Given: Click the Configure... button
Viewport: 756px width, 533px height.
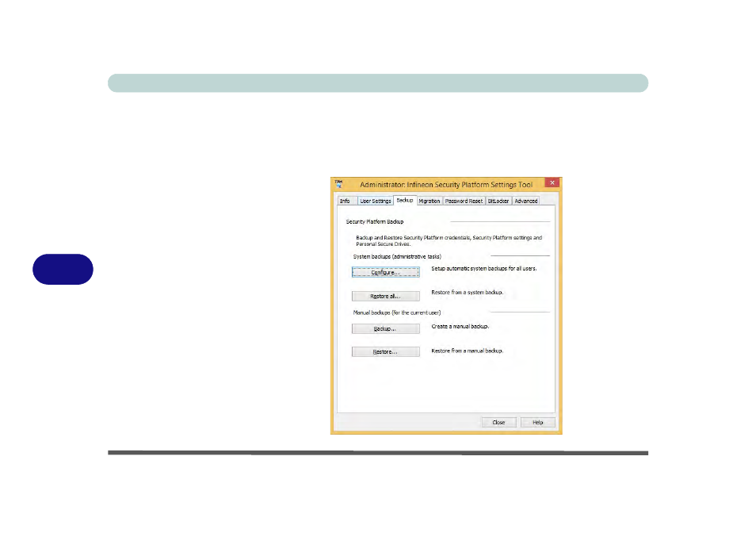Looking at the screenshot, I should click(x=385, y=272).
